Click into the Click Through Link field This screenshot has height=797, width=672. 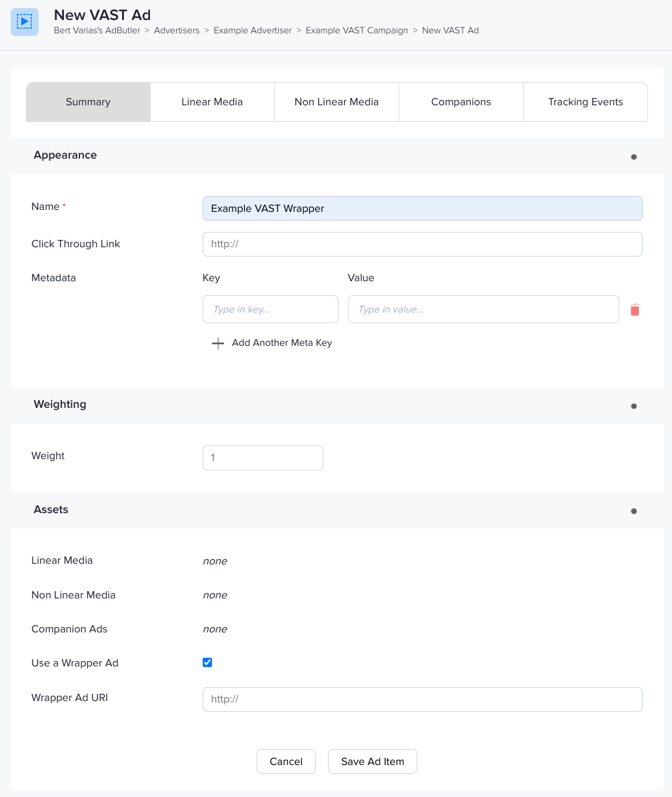[x=423, y=245]
